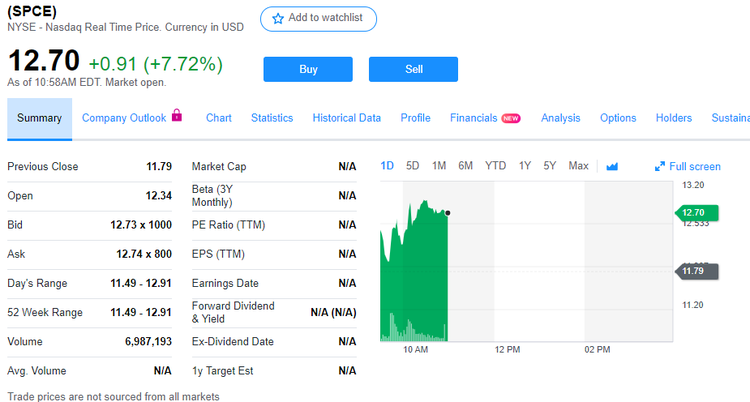Screen dimensions: 750x402
Task: Click the 10 AM chart axis label
Action: coord(415,350)
